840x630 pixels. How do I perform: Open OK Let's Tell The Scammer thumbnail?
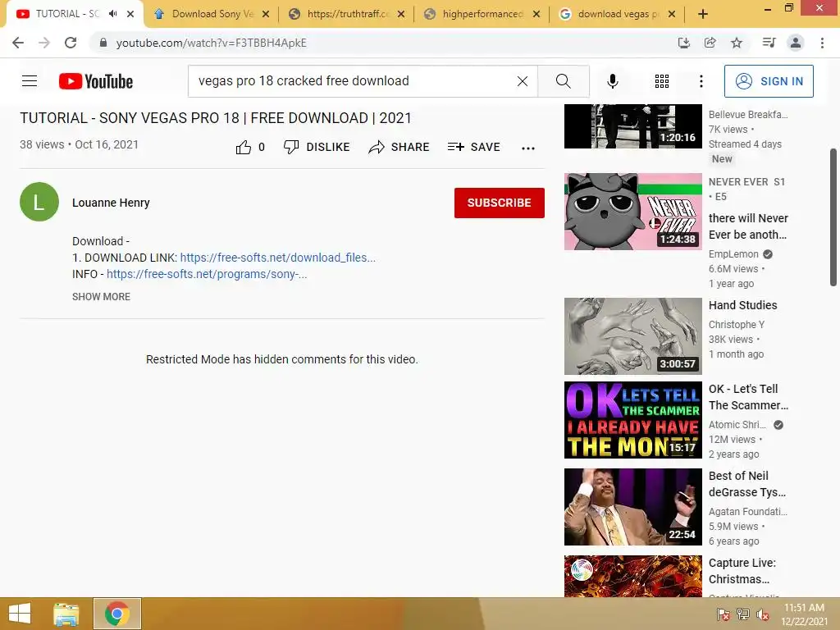coord(632,419)
